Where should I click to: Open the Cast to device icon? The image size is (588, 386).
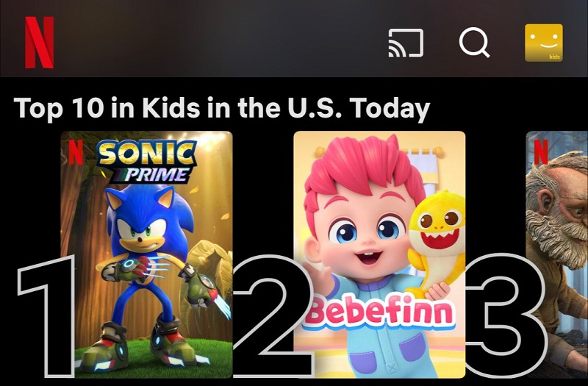(x=406, y=43)
